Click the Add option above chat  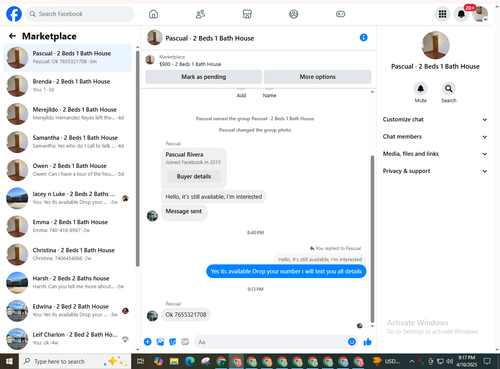[241, 95]
